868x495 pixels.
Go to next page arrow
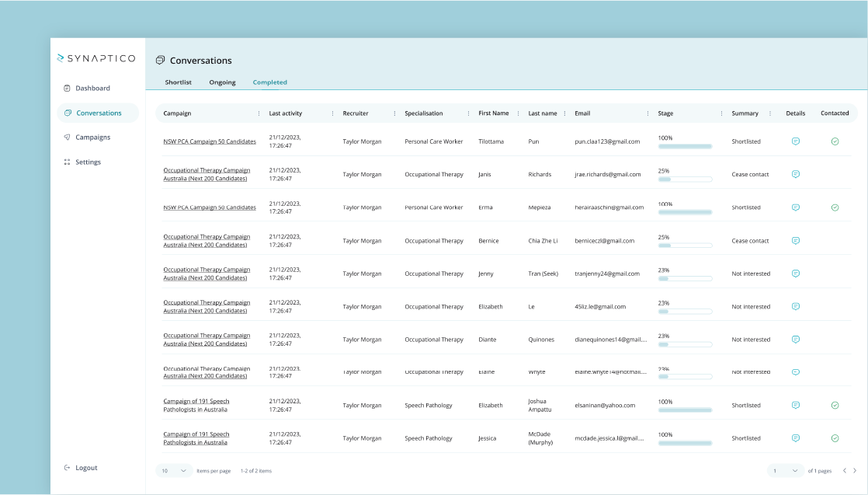(x=855, y=471)
